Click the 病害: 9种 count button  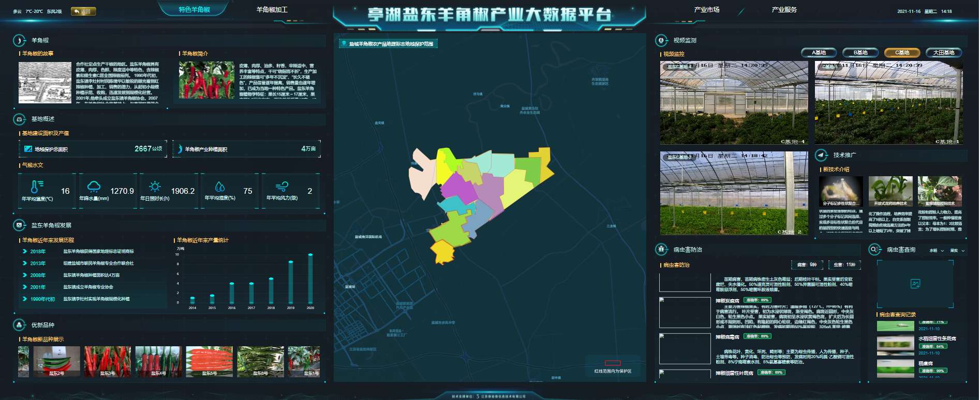click(807, 265)
